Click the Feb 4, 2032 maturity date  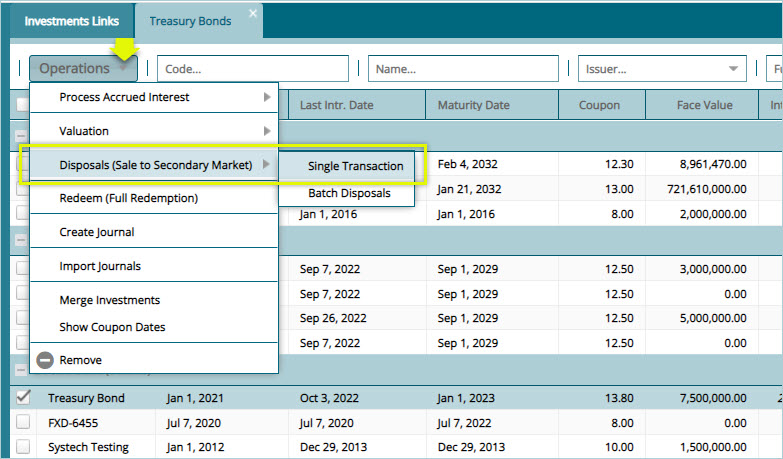[467, 164]
